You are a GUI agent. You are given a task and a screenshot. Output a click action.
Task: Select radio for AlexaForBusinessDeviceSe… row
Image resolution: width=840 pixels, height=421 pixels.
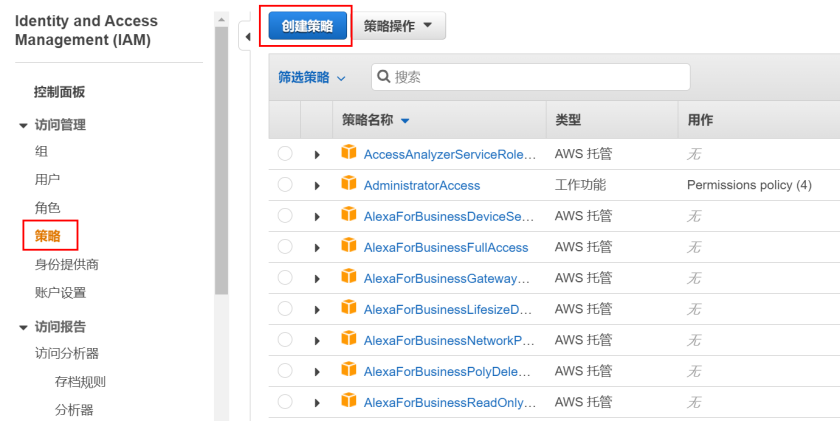pos(285,216)
